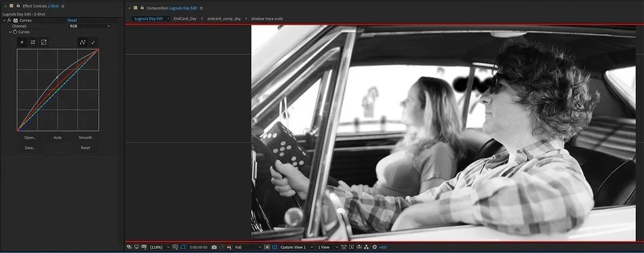Click the Smooth curves button
Viewport: 644px width, 253px height.
tap(85, 138)
